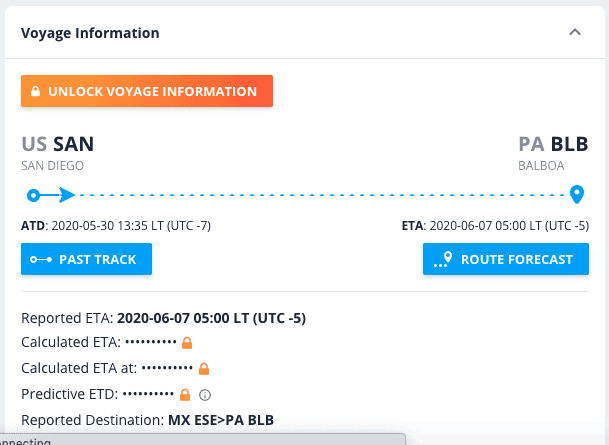Click the departure circle marker icon
This screenshot has width=609, height=445.
33,195
